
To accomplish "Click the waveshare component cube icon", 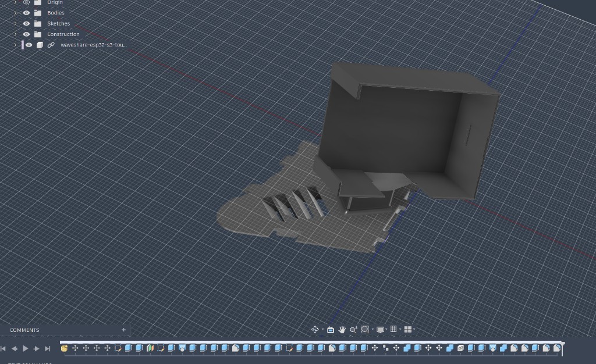I will 40,45.
